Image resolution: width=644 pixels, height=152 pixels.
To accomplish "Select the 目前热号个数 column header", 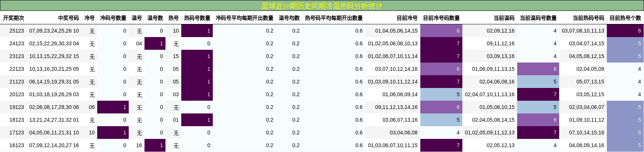I will pos(625,18).
